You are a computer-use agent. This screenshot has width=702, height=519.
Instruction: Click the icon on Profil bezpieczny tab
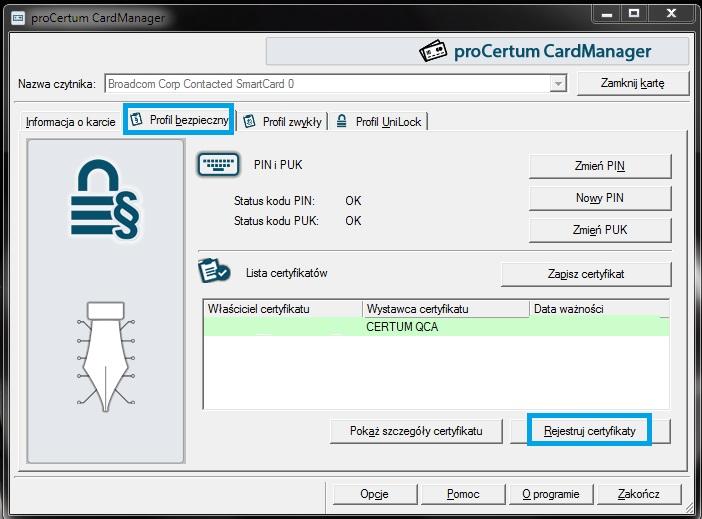pyautogui.click(x=137, y=120)
